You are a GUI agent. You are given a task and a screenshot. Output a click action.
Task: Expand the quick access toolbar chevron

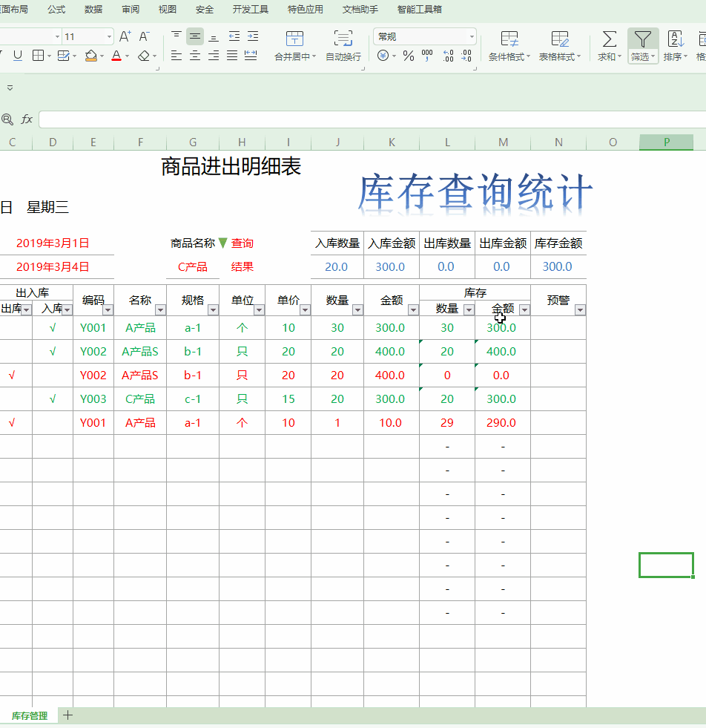(x=10, y=88)
